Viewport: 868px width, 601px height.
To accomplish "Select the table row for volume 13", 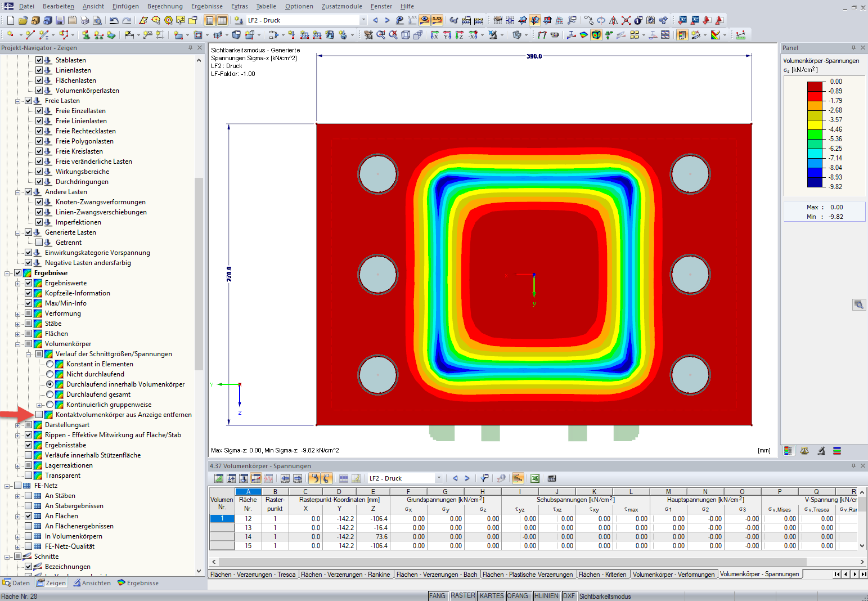I will coord(222,528).
